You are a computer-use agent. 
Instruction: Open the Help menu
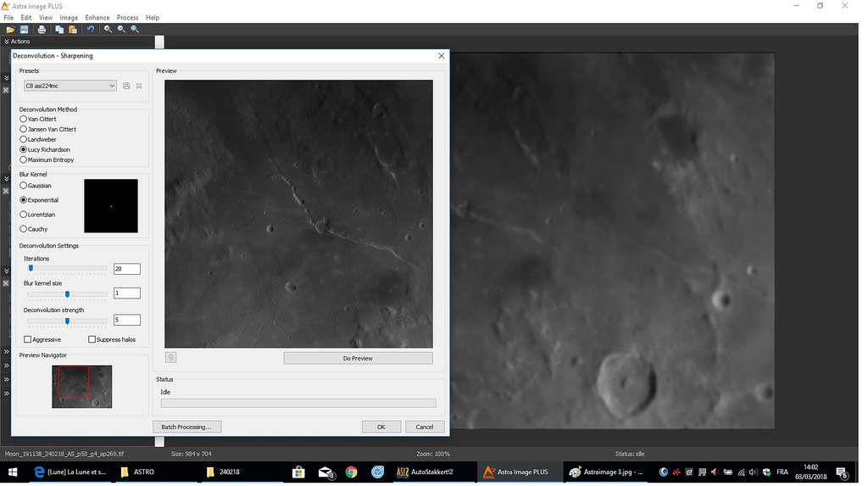tap(153, 18)
